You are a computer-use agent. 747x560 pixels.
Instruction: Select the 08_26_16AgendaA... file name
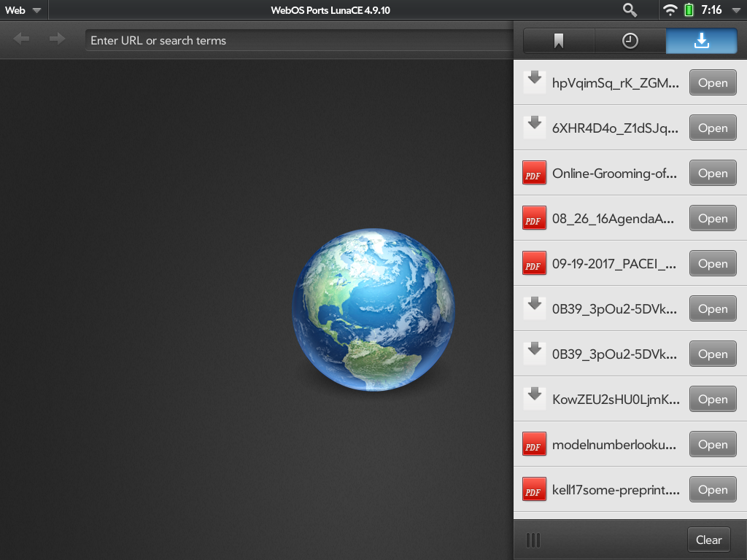(x=613, y=219)
